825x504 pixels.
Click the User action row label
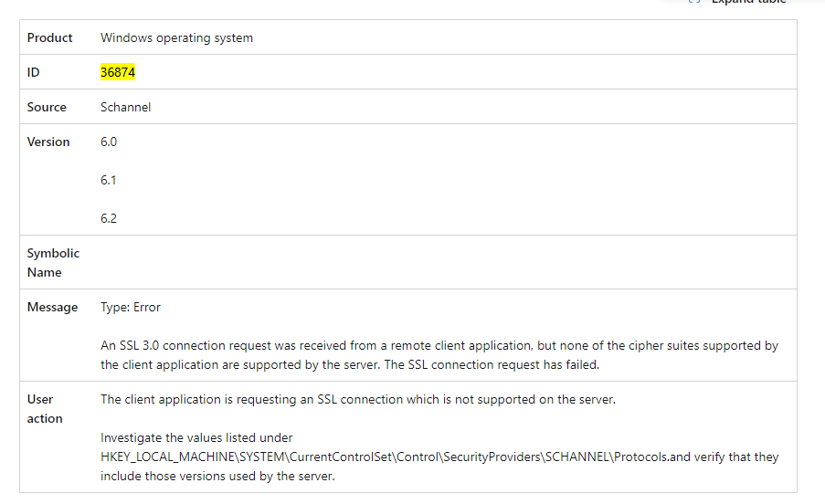45,409
